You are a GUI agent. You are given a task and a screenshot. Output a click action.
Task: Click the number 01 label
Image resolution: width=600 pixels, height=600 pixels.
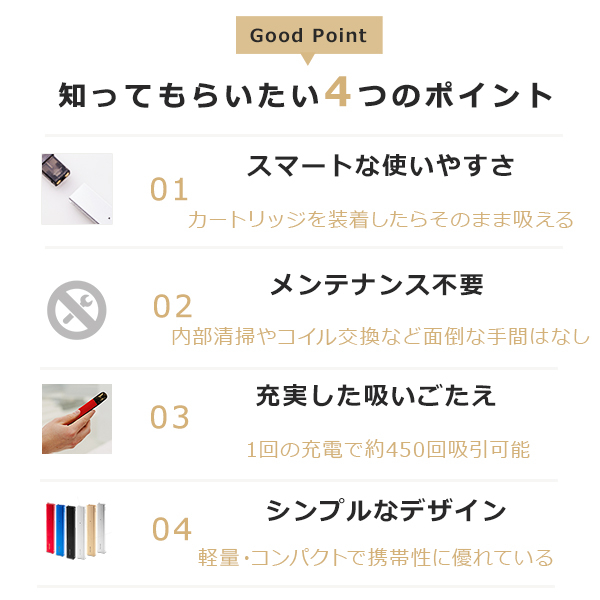pyautogui.click(x=169, y=190)
